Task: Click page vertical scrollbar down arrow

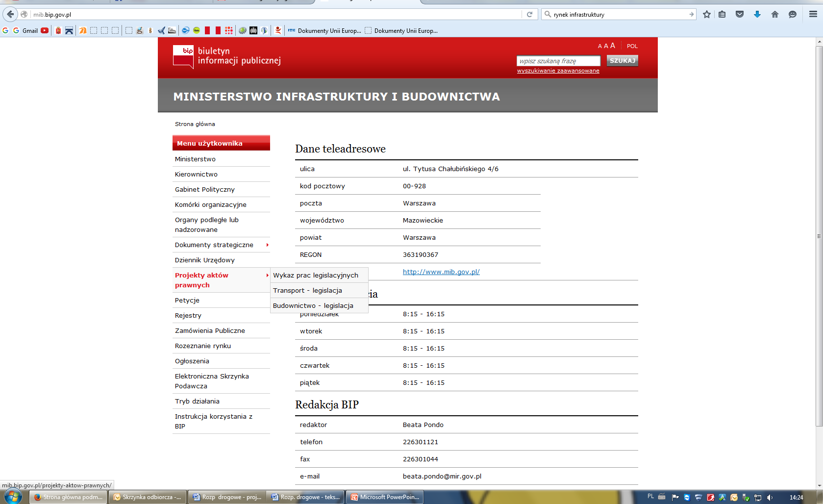Action: 819,486
